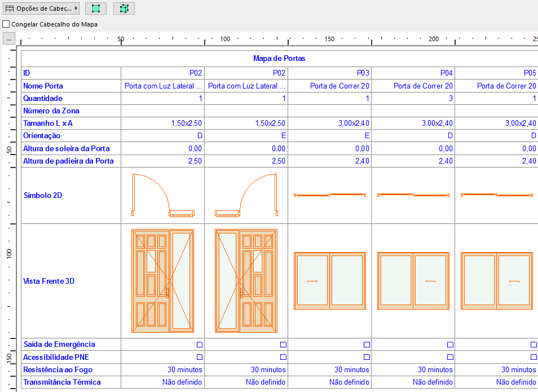The width and height of the screenshot is (538, 392).
Task: Select the ID cell labeled P03
Action: [330, 73]
